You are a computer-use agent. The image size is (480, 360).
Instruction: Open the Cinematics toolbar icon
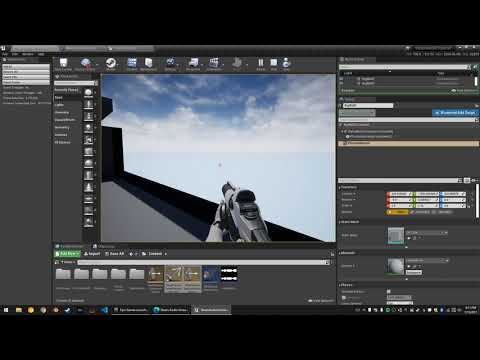coord(214,63)
